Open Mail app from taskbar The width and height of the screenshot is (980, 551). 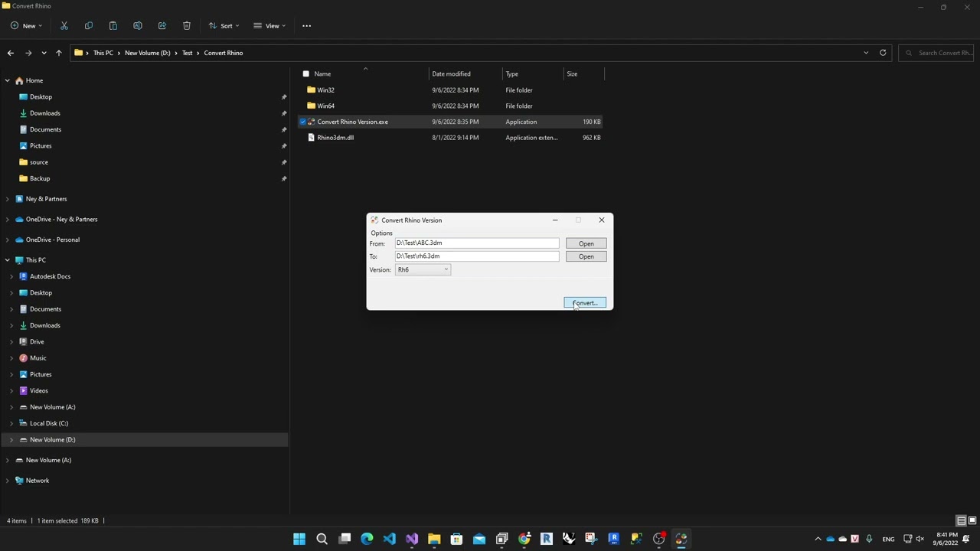[479, 539]
